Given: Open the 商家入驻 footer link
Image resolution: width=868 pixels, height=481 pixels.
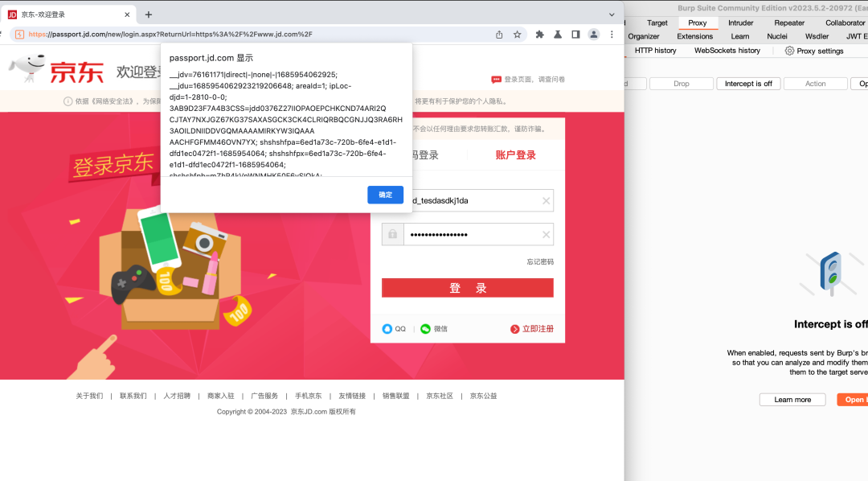Looking at the screenshot, I should click(220, 396).
